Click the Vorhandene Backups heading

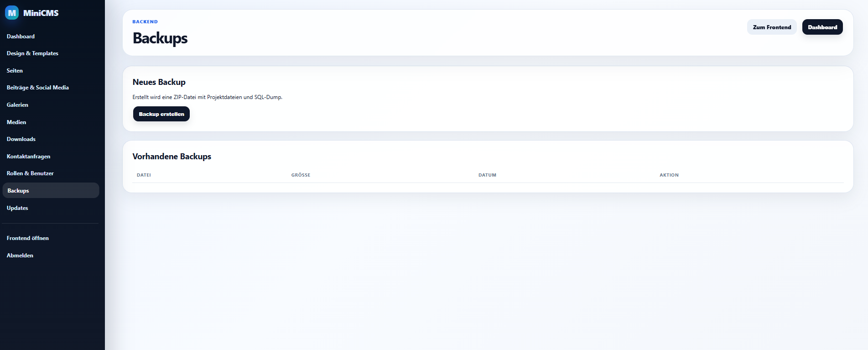pyautogui.click(x=172, y=157)
